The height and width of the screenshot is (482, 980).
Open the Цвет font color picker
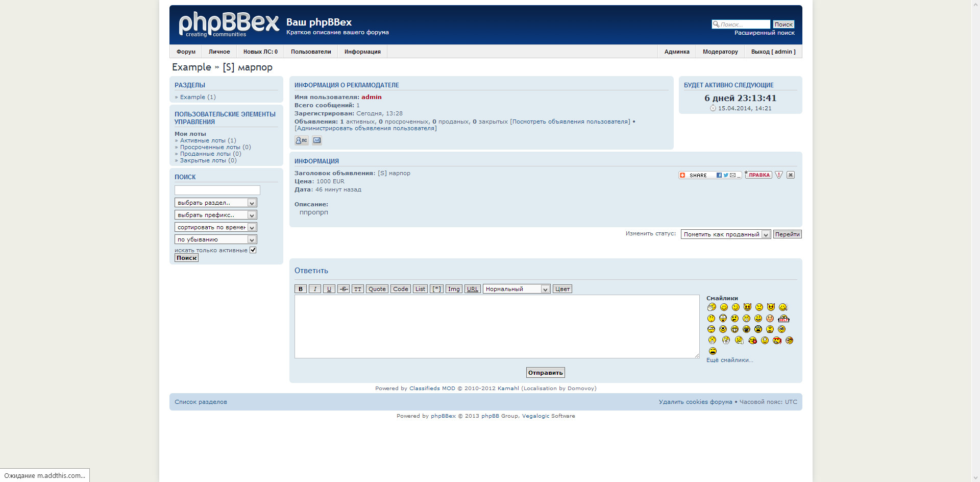tap(562, 289)
